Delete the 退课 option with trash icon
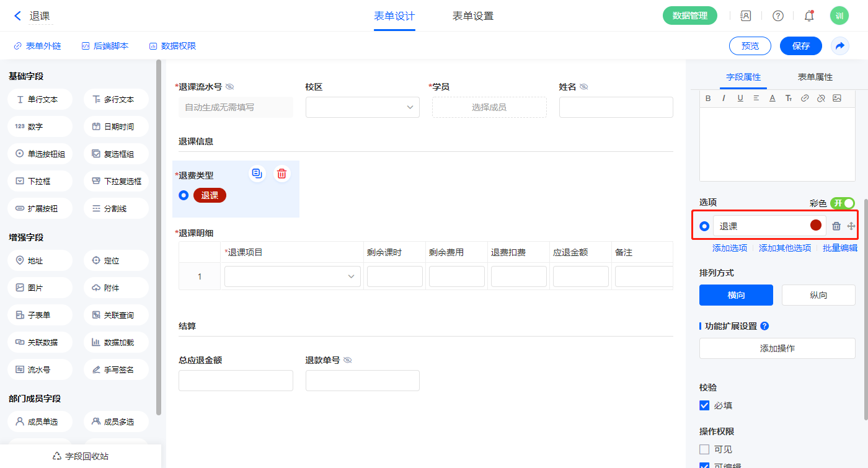This screenshot has width=868, height=468. 836,226
